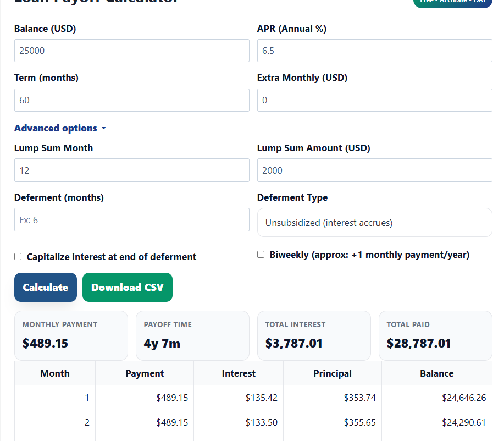Enable Capitalize interest at end of deferment
Screen dimensions: 504x441
[18, 257]
